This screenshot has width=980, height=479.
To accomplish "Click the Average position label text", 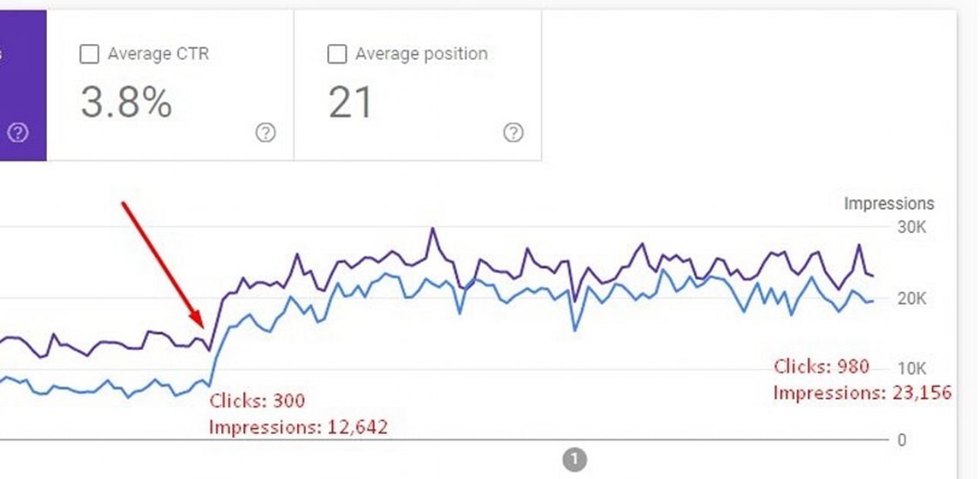I will [421, 54].
